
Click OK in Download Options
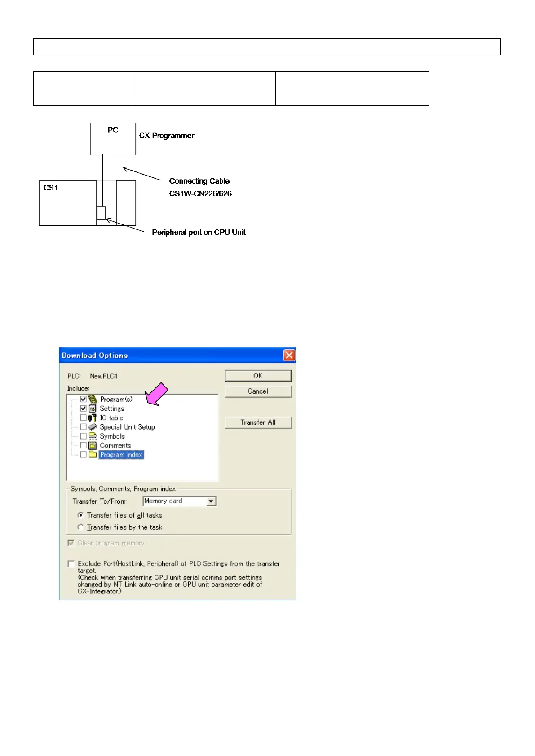[258, 376]
